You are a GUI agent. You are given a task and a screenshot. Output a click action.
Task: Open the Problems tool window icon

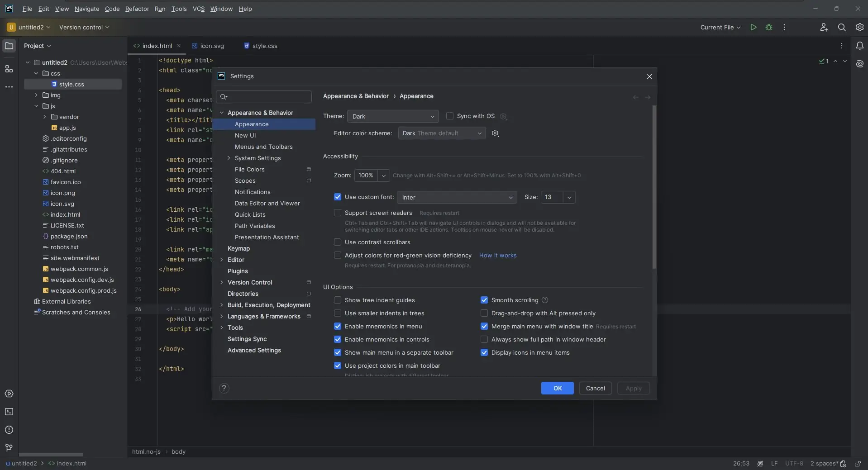point(9,430)
